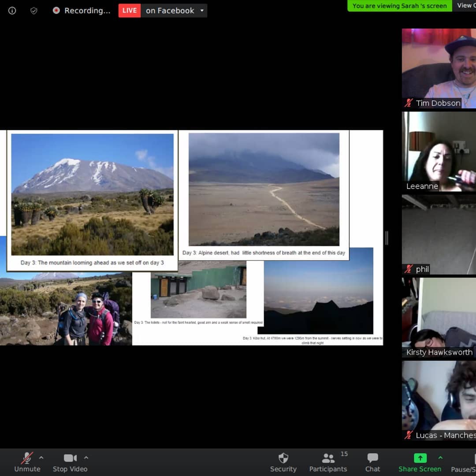Click the red recording indicator
This screenshot has height=476, width=476.
56,11
